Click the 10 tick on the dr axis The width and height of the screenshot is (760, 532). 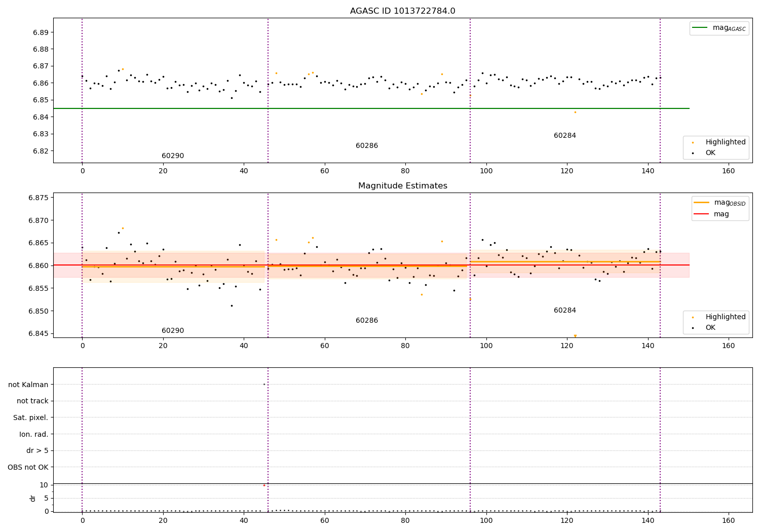click(x=45, y=485)
